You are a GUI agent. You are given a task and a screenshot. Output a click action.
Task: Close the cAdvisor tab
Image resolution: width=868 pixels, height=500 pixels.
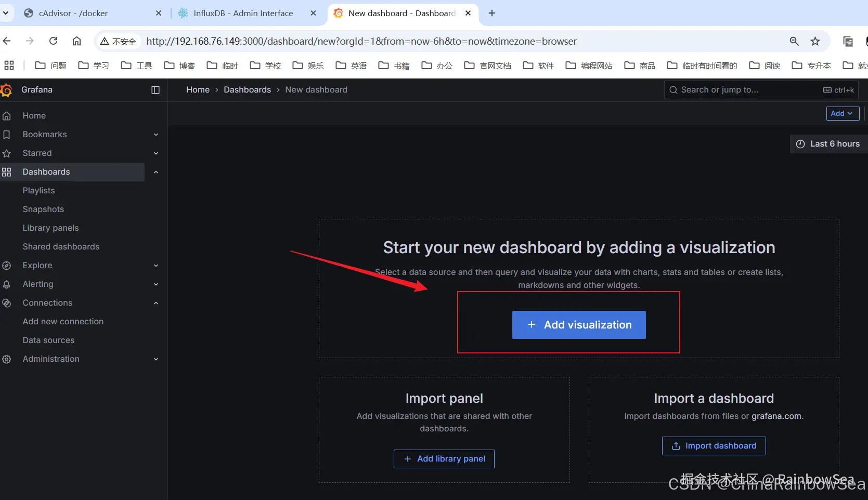point(159,13)
